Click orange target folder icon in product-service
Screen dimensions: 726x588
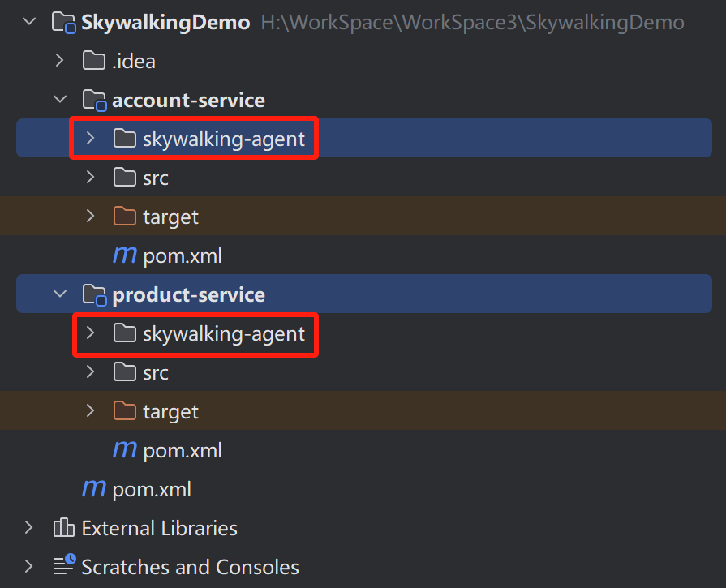pos(125,410)
